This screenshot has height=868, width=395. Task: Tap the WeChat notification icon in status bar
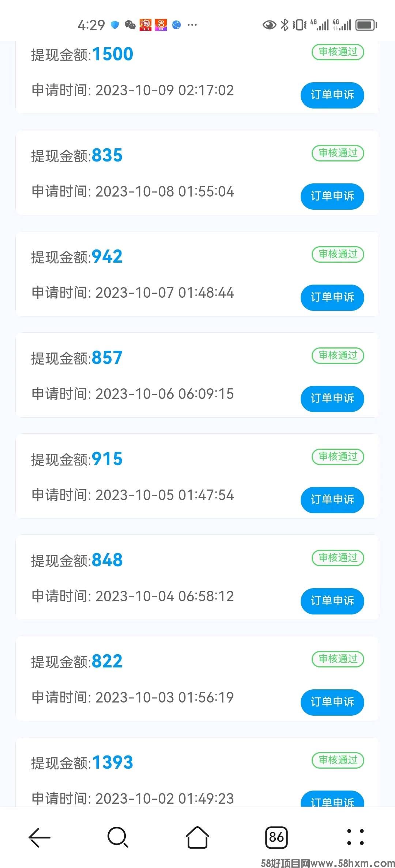130,25
